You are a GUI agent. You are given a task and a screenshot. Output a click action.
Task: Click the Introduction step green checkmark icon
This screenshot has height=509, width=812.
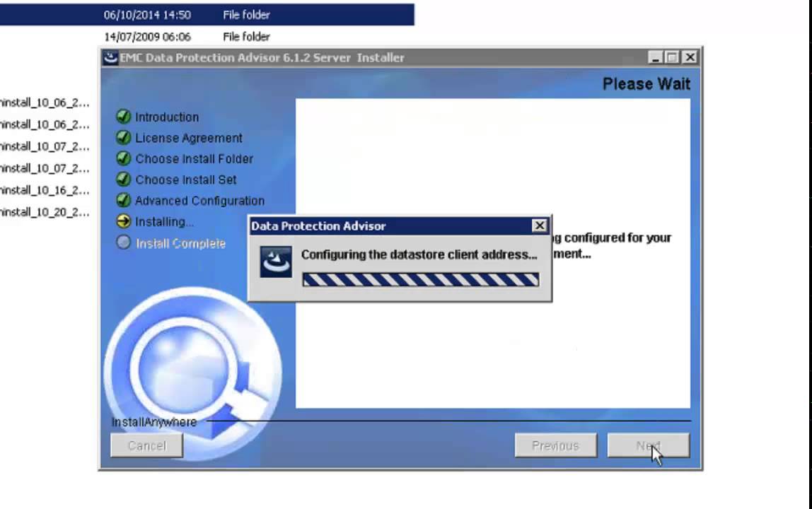click(x=123, y=117)
